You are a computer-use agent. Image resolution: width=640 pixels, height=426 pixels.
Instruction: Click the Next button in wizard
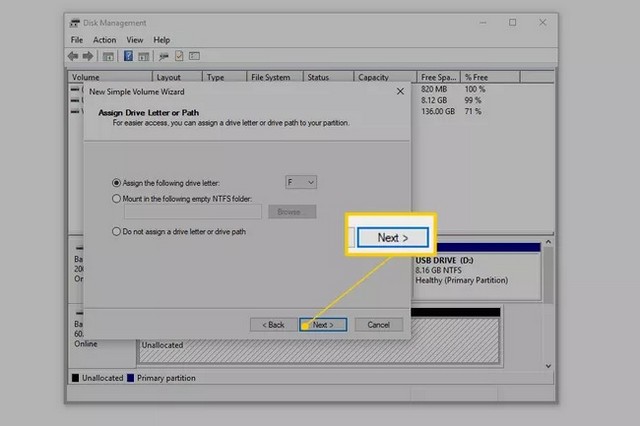pos(322,325)
